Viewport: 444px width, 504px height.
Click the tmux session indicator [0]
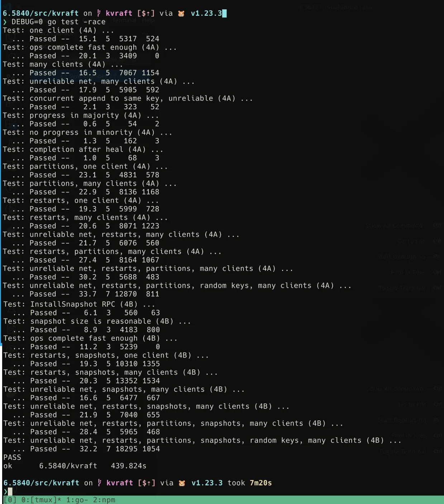coord(10,500)
